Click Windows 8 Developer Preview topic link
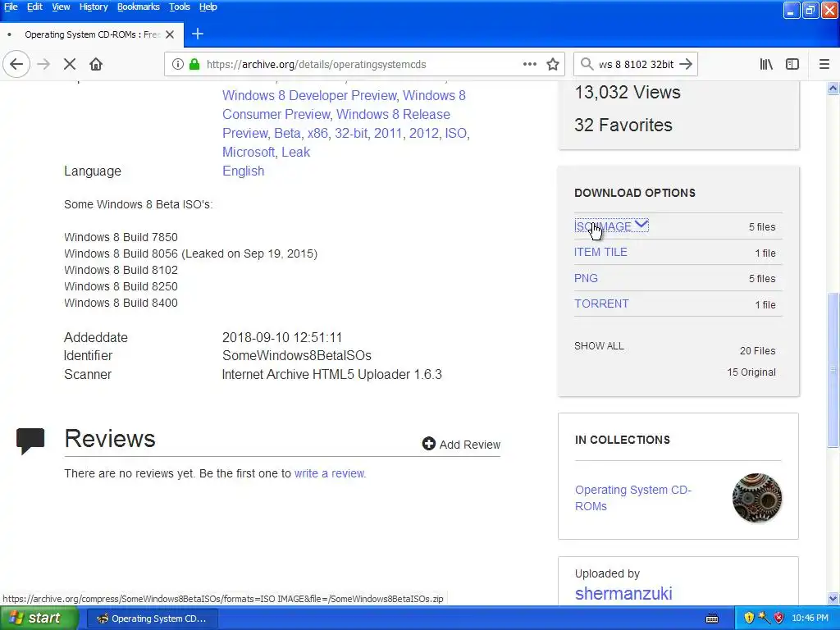Image resolution: width=840 pixels, height=630 pixels. pyautogui.click(x=309, y=95)
